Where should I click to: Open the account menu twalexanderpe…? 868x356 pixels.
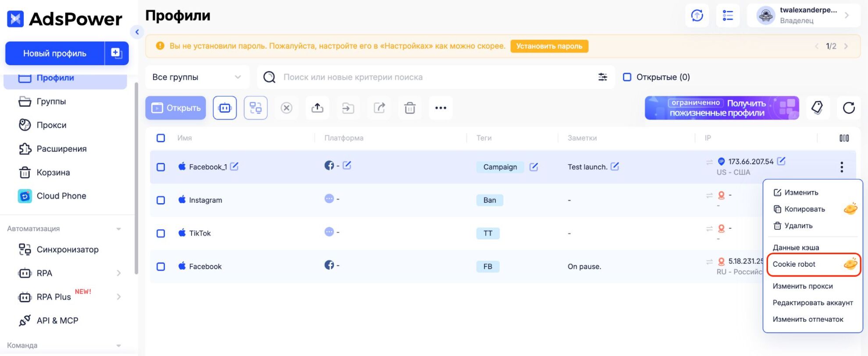click(804, 15)
